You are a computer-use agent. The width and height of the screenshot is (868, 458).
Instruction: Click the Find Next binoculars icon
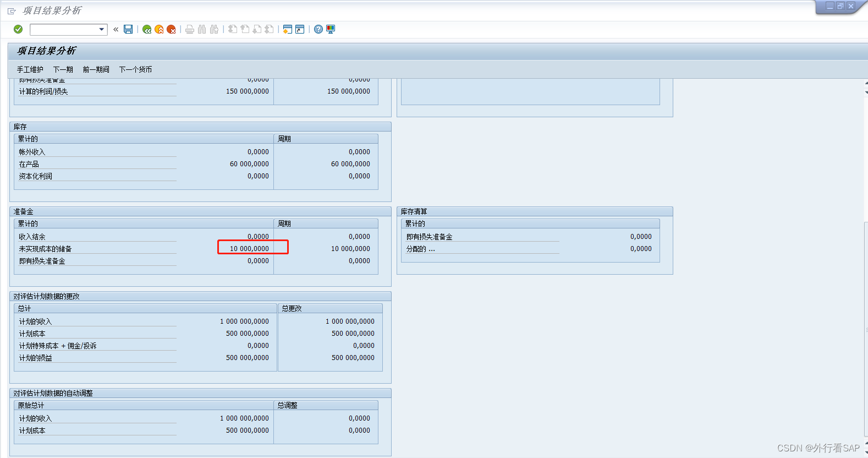pyautogui.click(x=214, y=29)
